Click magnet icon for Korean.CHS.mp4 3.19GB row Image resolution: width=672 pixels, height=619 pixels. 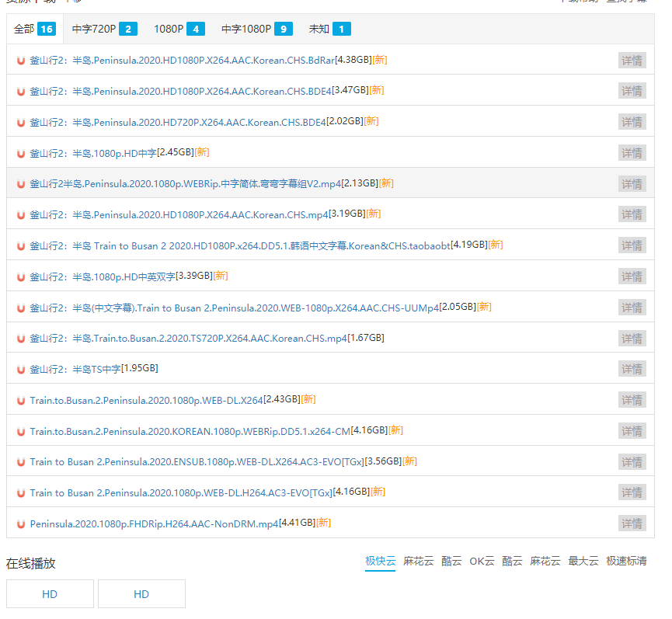tap(20, 214)
